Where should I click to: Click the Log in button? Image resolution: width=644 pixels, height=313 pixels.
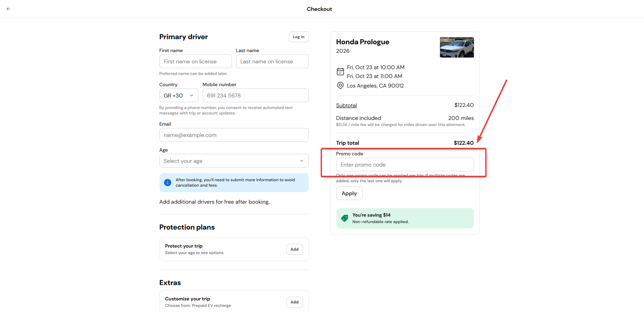(299, 37)
